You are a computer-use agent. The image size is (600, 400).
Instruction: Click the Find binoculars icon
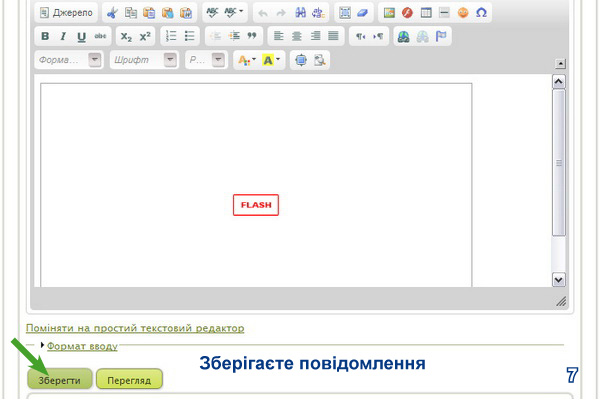pyautogui.click(x=300, y=13)
